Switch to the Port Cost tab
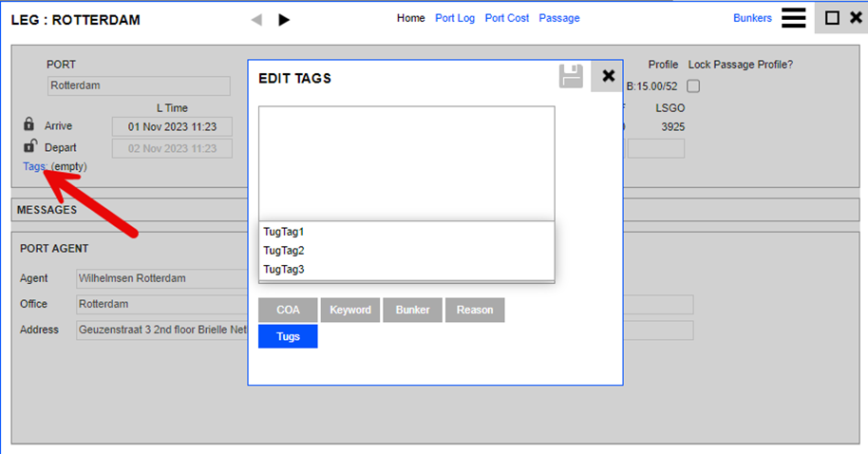The width and height of the screenshot is (868, 454). 507,18
